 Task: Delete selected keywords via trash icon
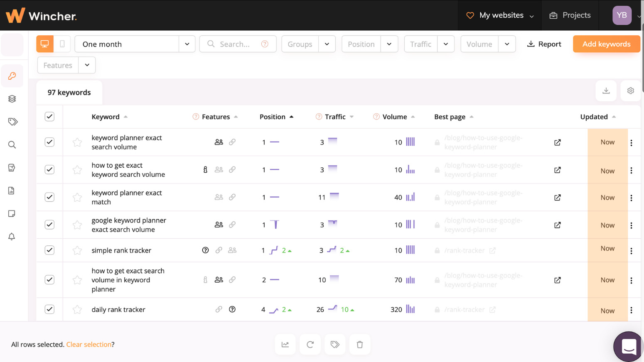pyautogui.click(x=359, y=344)
